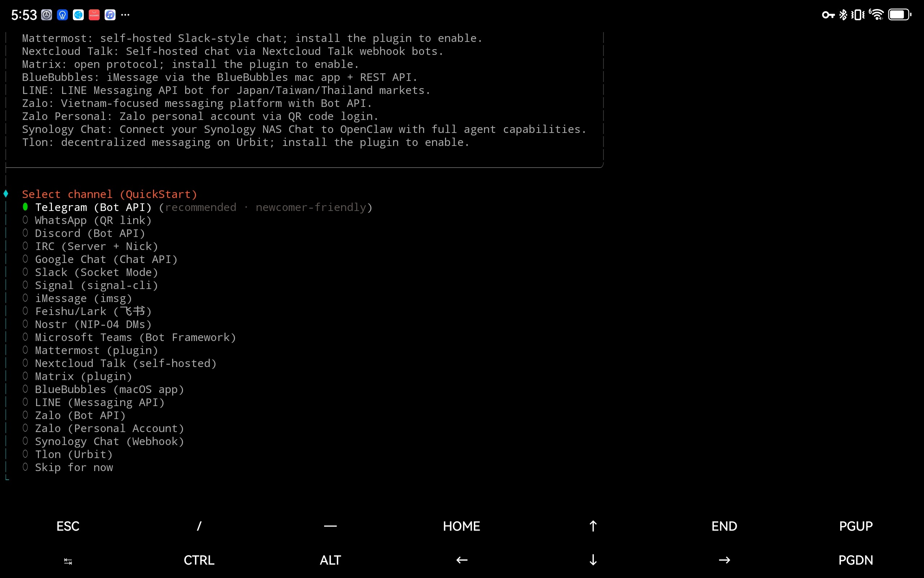The image size is (924, 578).
Task: Pick the iMessage (imsg) radio option
Action: pos(25,298)
